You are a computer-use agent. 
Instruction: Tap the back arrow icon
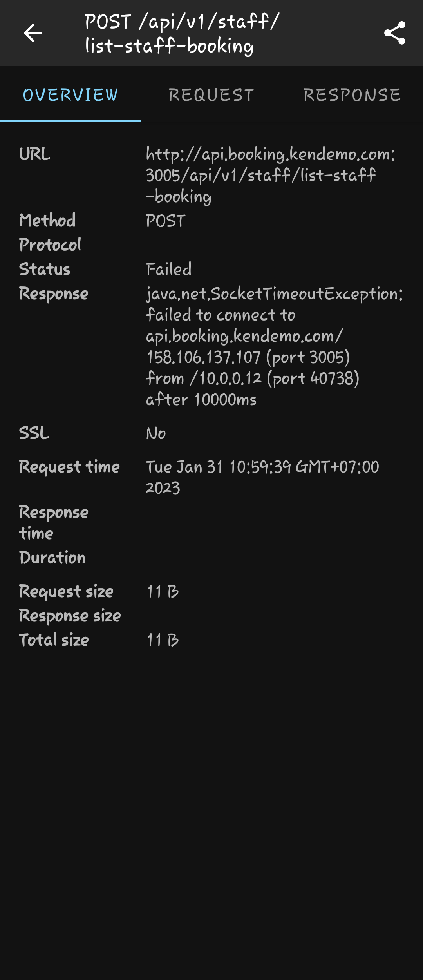[33, 33]
